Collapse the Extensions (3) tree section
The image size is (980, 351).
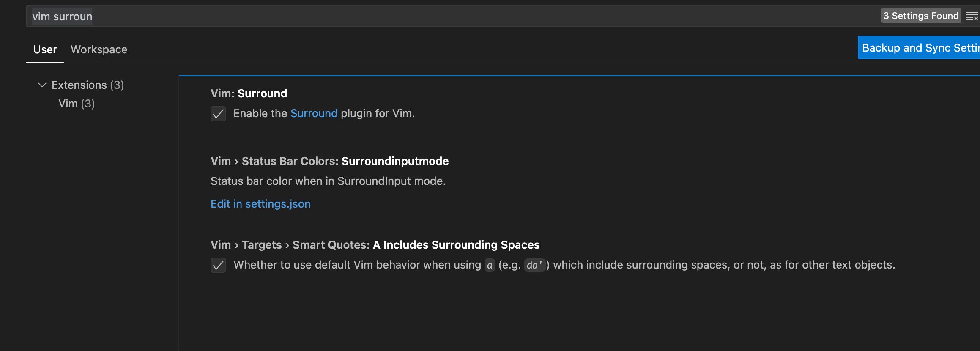click(x=41, y=85)
